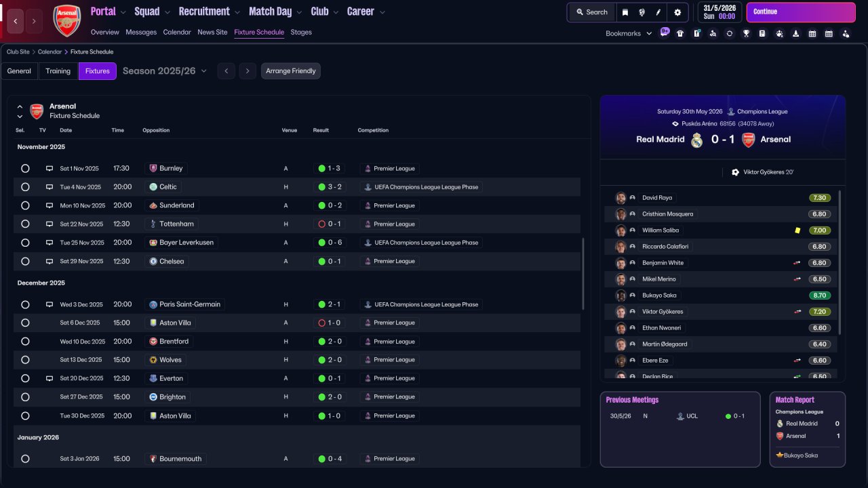Click the TV icon on Burnley row
The width and height of the screenshot is (868, 488).
click(49, 168)
